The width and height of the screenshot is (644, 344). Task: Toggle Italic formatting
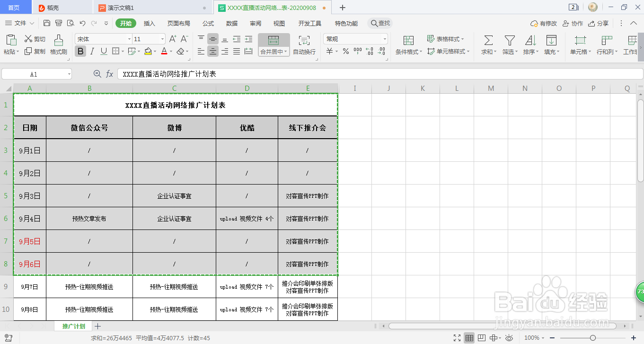[92, 52]
